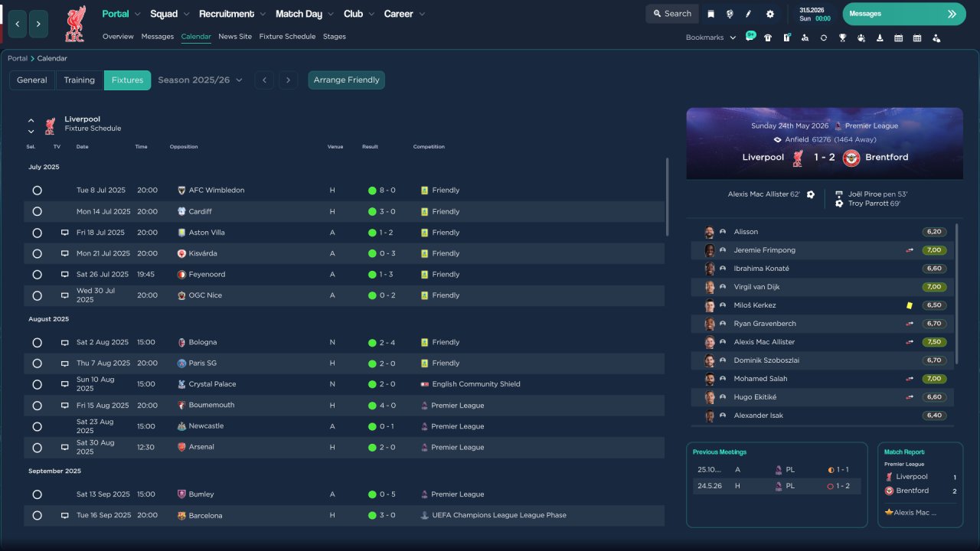Click the bookmark icon next to Search

point(711,14)
